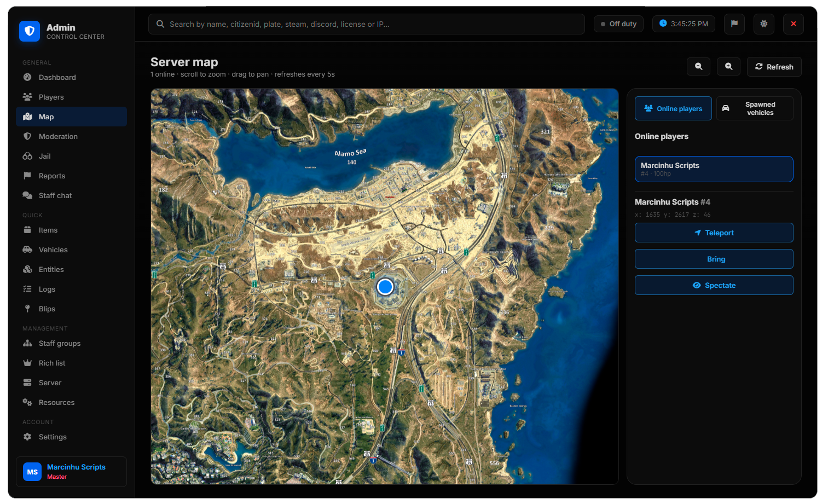
Task: Switch to Spawned vehicles tab
Action: tap(755, 108)
